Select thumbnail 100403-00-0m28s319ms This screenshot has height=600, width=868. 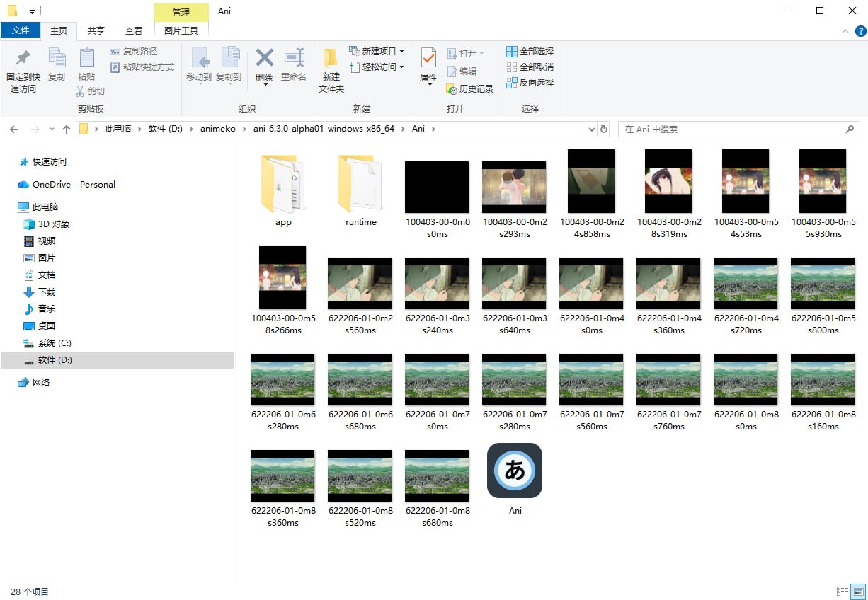click(x=669, y=194)
